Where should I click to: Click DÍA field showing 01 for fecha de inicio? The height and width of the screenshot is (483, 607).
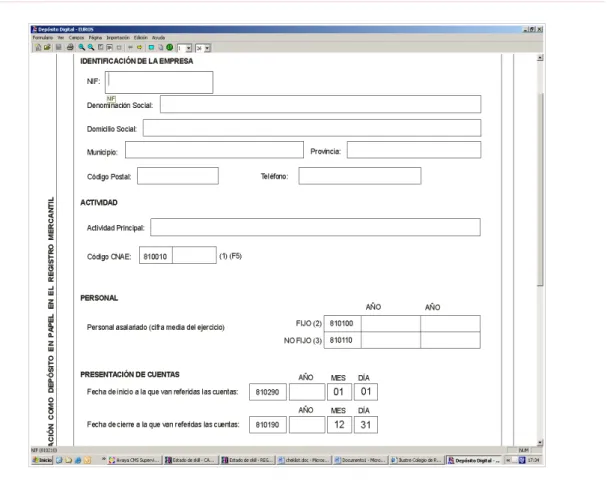[x=365, y=392]
